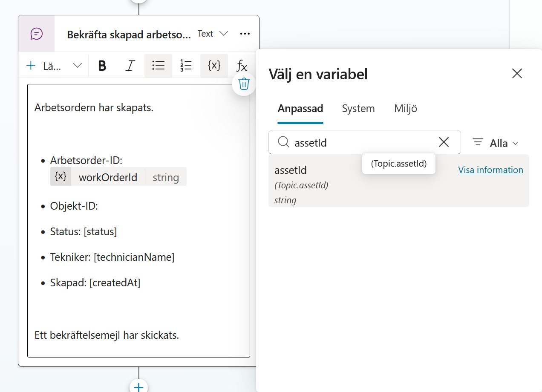
Task: Open the node's three-dot more options menu
Action: (245, 34)
